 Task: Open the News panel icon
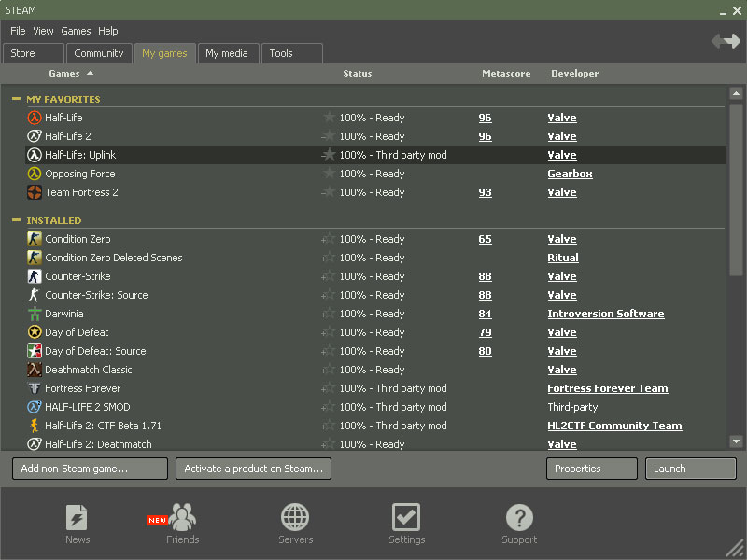[x=77, y=517]
